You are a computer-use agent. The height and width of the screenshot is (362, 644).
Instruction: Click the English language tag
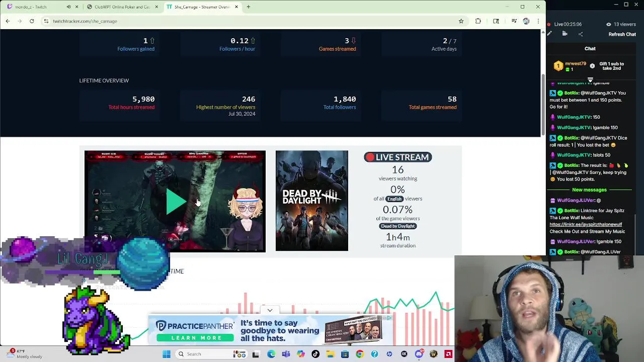click(394, 199)
